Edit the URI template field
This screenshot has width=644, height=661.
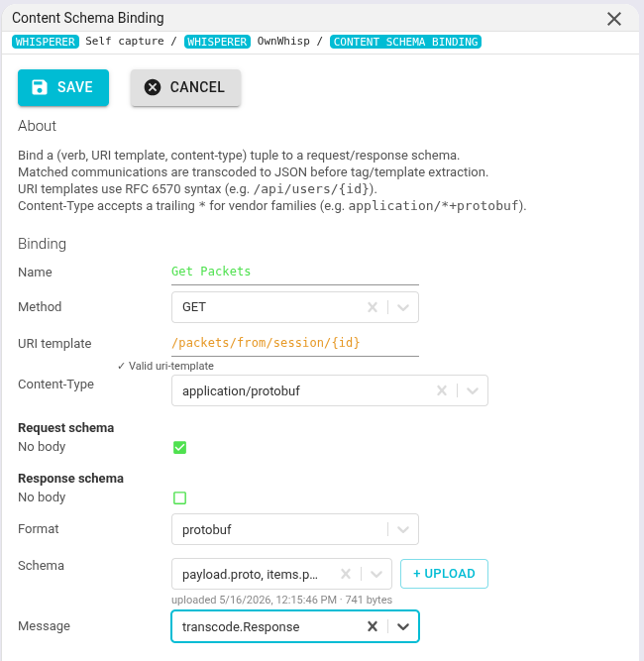coord(295,343)
